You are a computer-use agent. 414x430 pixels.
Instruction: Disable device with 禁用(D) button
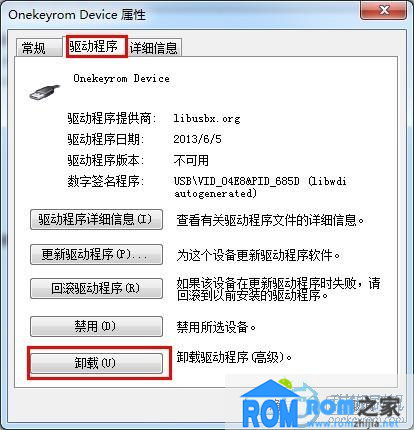tap(96, 326)
